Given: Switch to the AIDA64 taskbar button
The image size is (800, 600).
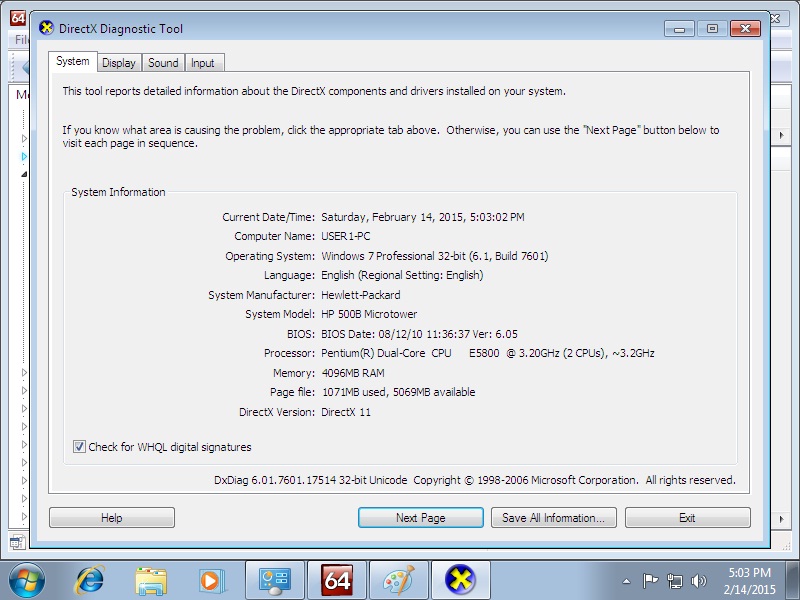Looking at the screenshot, I should pyautogui.click(x=337, y=579).
